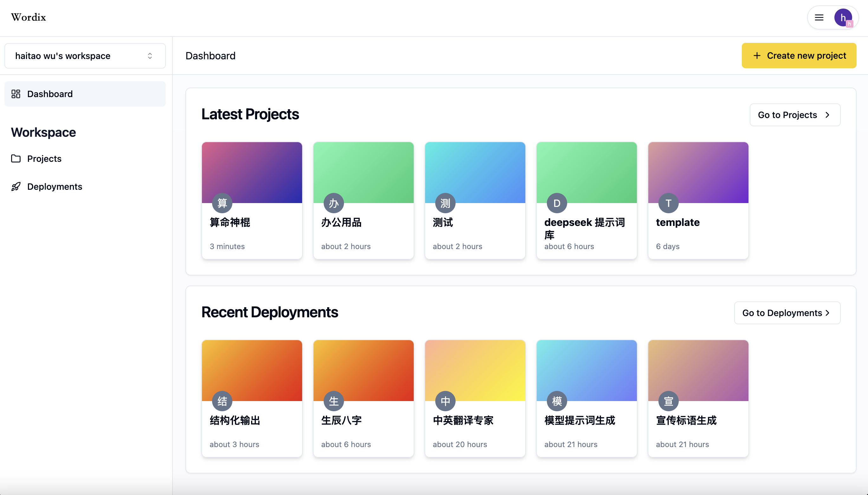Viewport: 868px width, 495px height.
Task: Select Dashboard in the sidebar
Action: [85, 94]
